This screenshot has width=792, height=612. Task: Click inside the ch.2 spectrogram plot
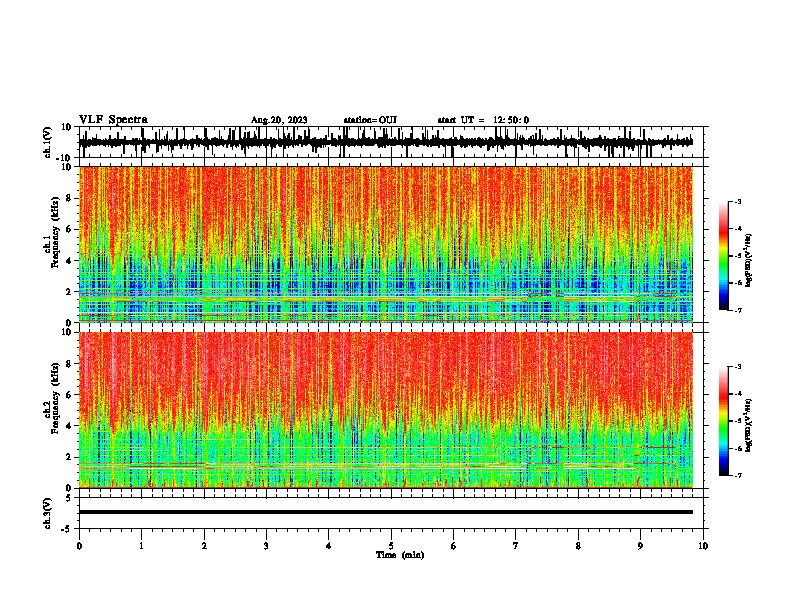pyautogui.click(x=386, y=410)
